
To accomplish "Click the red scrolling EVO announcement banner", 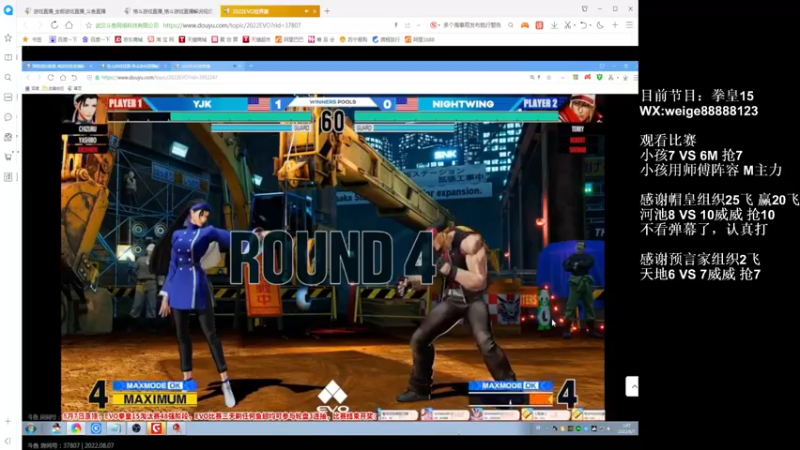I will pos(218,416).
